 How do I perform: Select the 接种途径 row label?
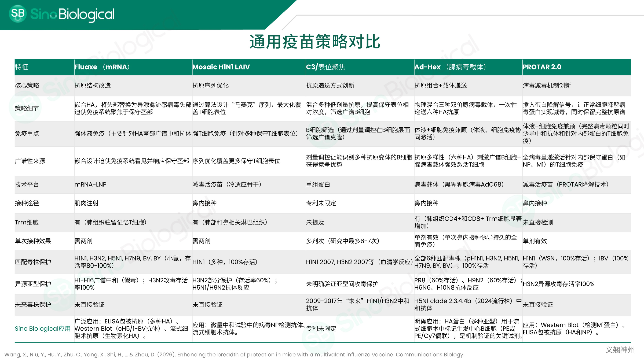(27, 203)
